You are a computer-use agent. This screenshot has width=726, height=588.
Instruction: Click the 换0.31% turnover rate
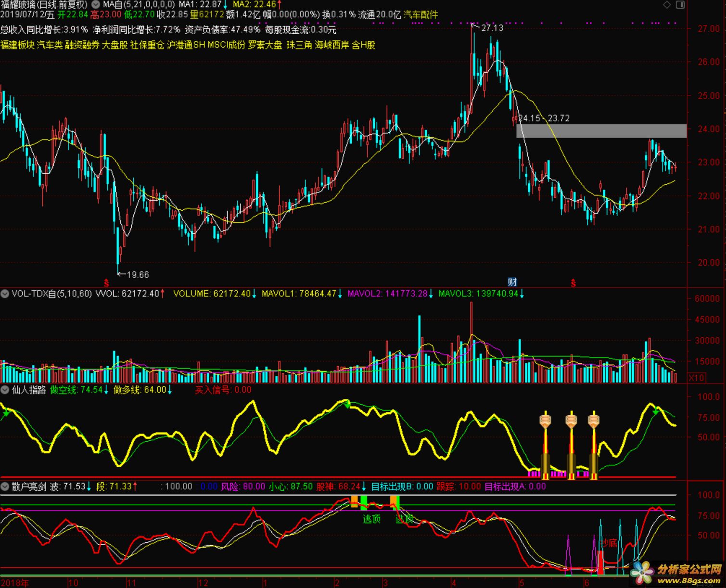click(339, 15)
